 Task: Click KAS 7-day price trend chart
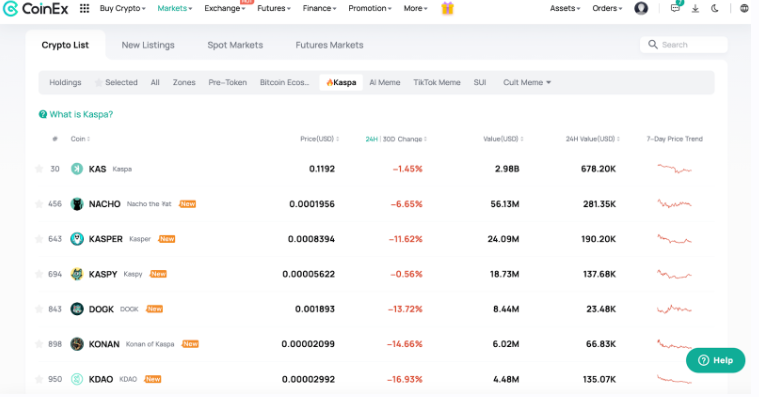point(674,169)
